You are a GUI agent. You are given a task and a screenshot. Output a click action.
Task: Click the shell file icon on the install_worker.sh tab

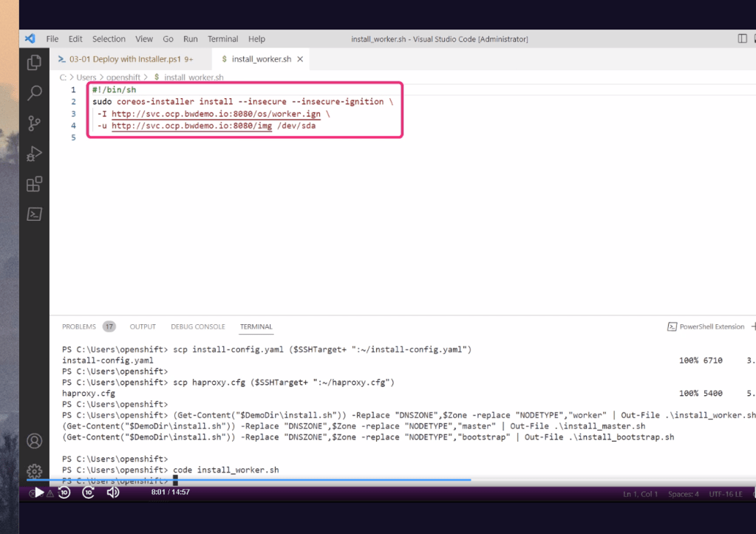pyautogui.click(x=224, y=59)
